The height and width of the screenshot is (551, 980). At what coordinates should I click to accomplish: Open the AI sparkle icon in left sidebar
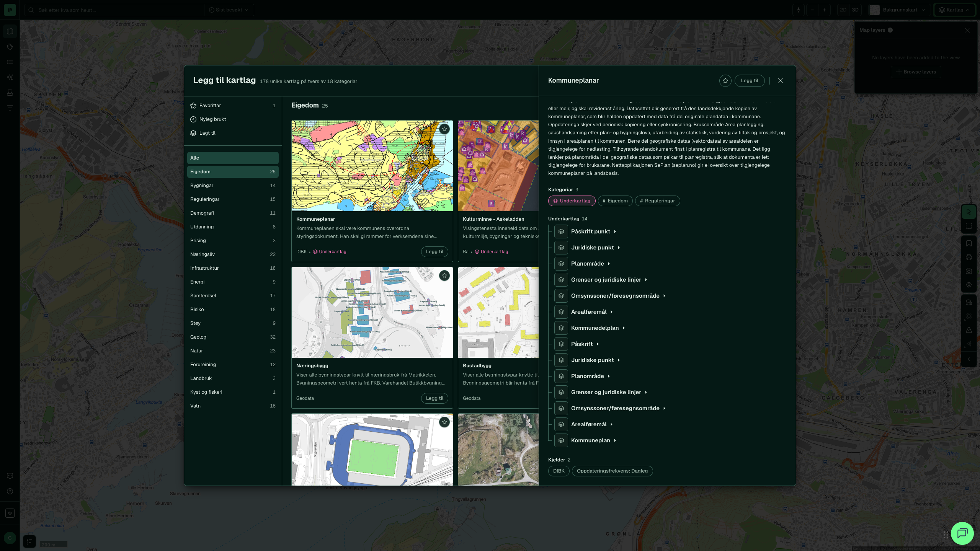(10, 77)
